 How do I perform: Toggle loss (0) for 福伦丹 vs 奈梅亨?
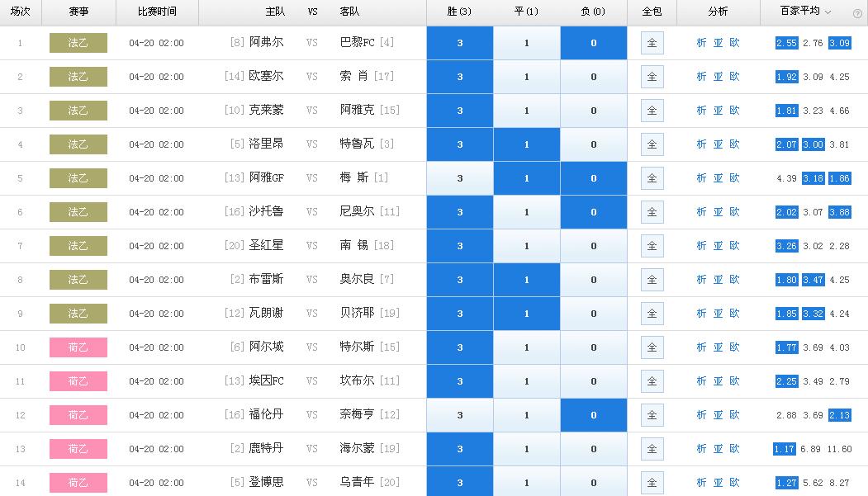click(x=594, y=415)
